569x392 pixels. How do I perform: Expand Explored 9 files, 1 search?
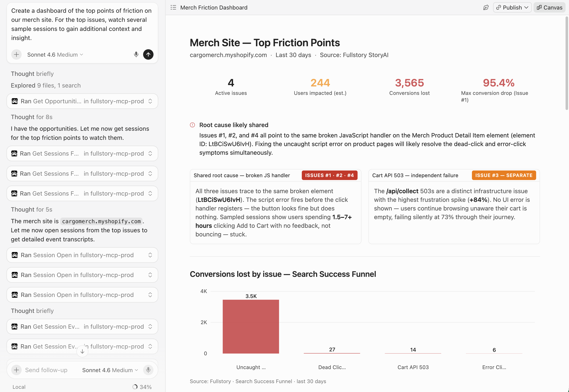click(x=46, y=86)
